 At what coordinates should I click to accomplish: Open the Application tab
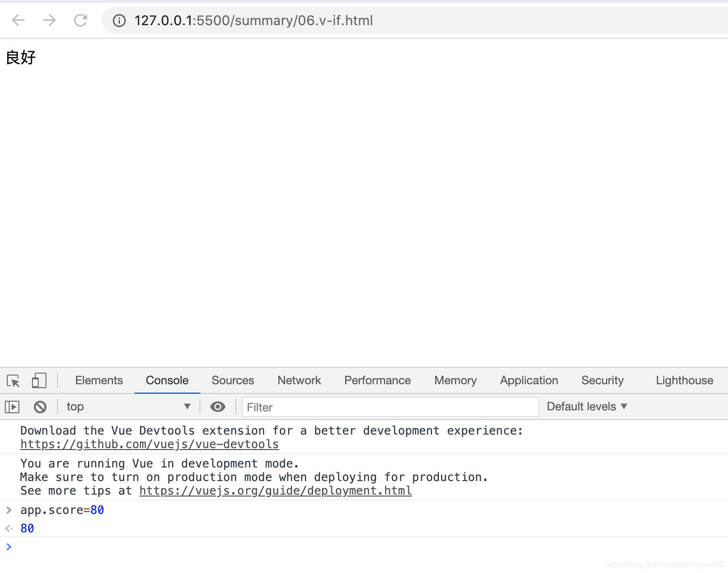click(529, 380)
